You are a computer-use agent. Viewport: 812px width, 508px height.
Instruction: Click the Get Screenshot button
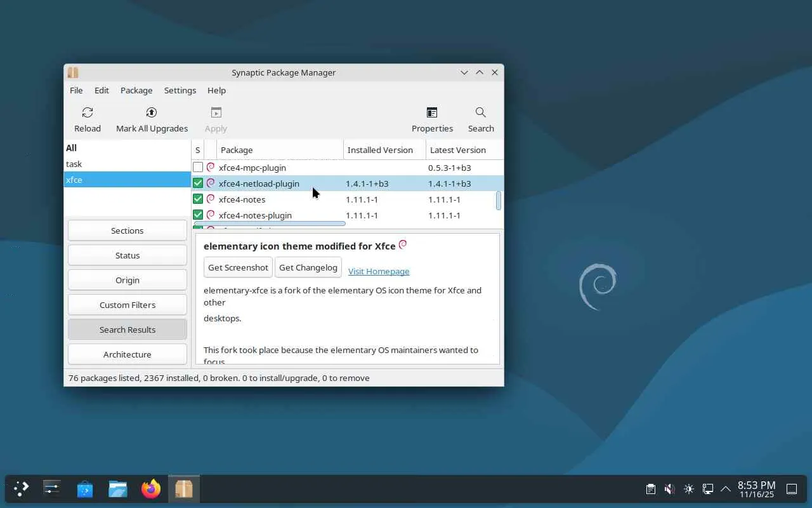tap(238, 267)
